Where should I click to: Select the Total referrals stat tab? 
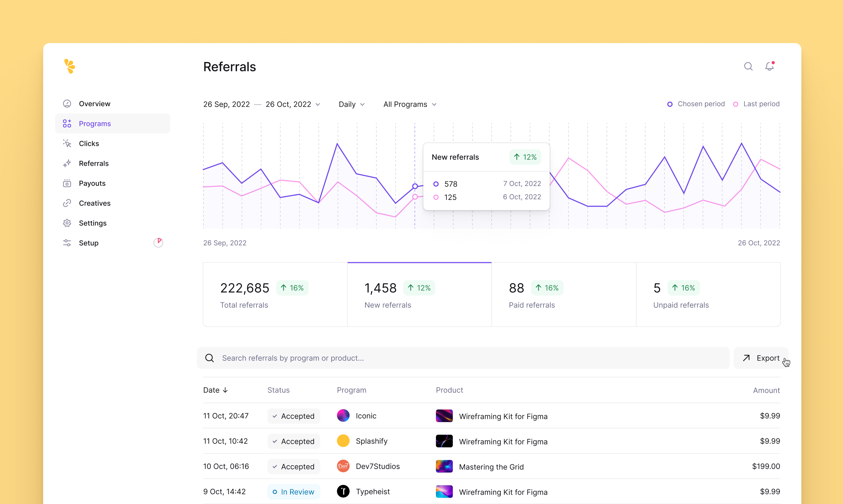[x=275, y=294]
